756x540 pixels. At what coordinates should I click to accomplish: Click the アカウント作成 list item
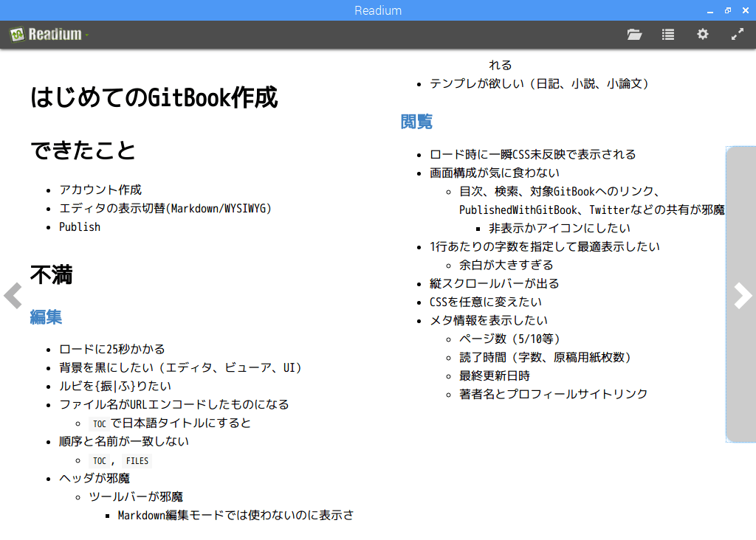click(x=100, y=190)
